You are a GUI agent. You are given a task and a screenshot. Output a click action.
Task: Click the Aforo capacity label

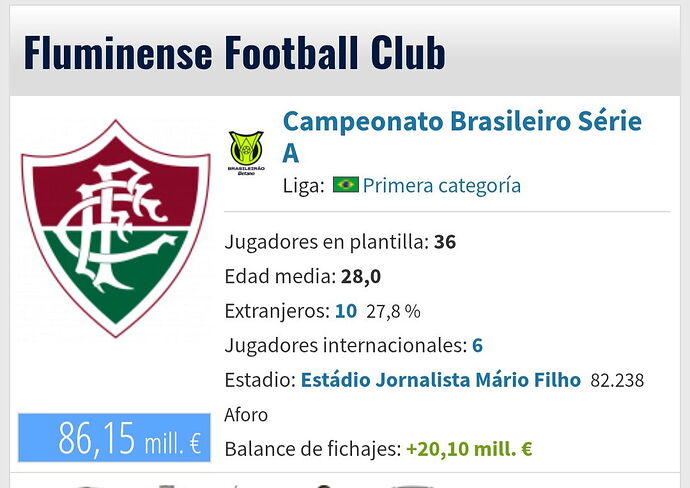[x=246, y=415]
